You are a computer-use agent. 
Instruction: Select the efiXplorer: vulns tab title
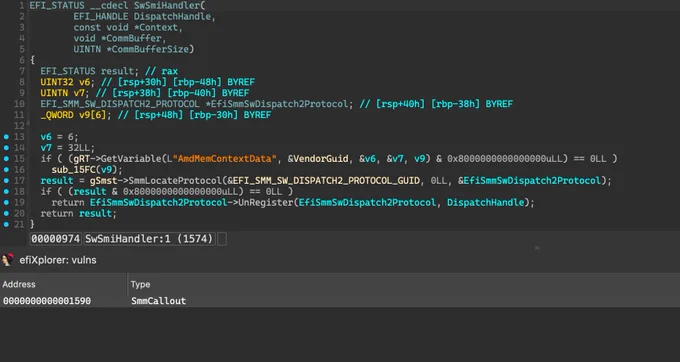click(x=58, y=260)
